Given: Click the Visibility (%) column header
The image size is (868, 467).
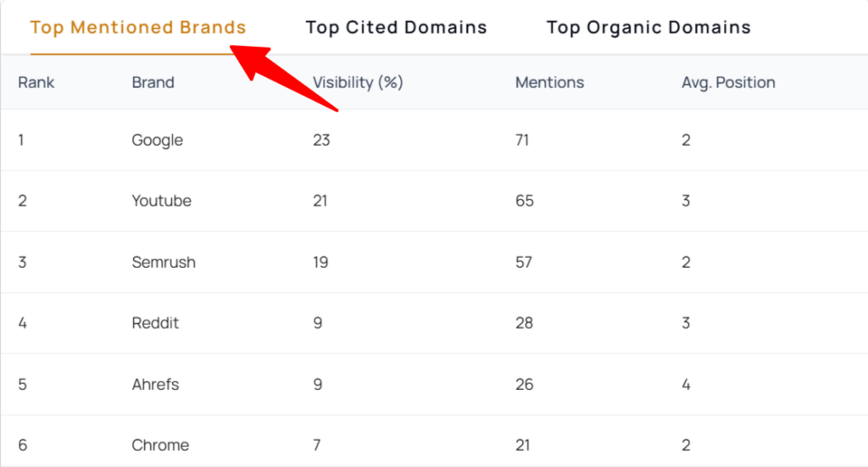Looking at the screenshot, I should 358,82.
